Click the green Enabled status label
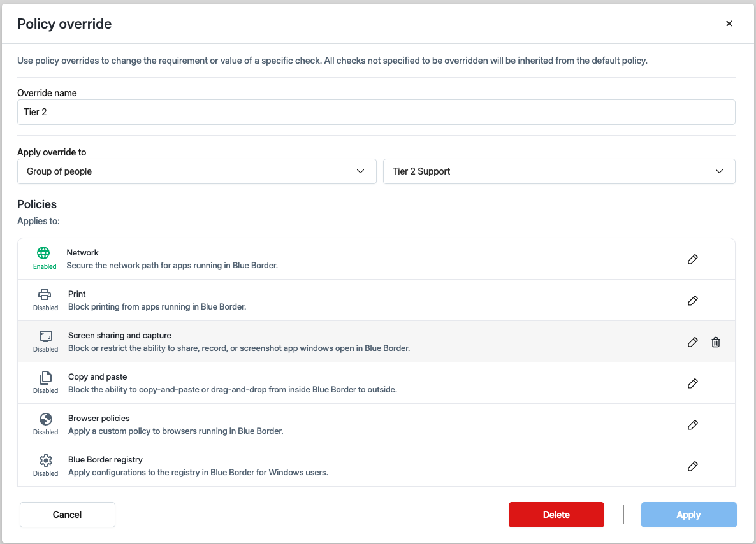756x544 pixels. click(x=45, y=266)
